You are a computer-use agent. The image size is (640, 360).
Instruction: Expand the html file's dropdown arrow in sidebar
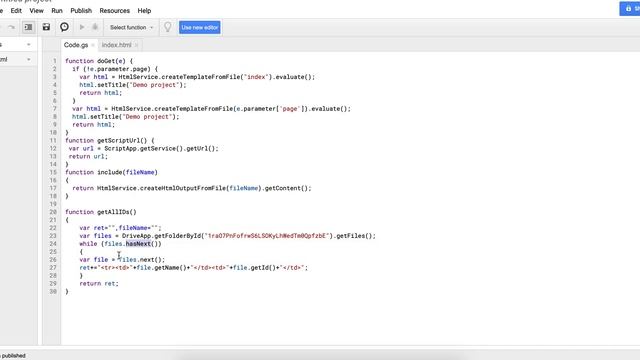tap(29, 59)
